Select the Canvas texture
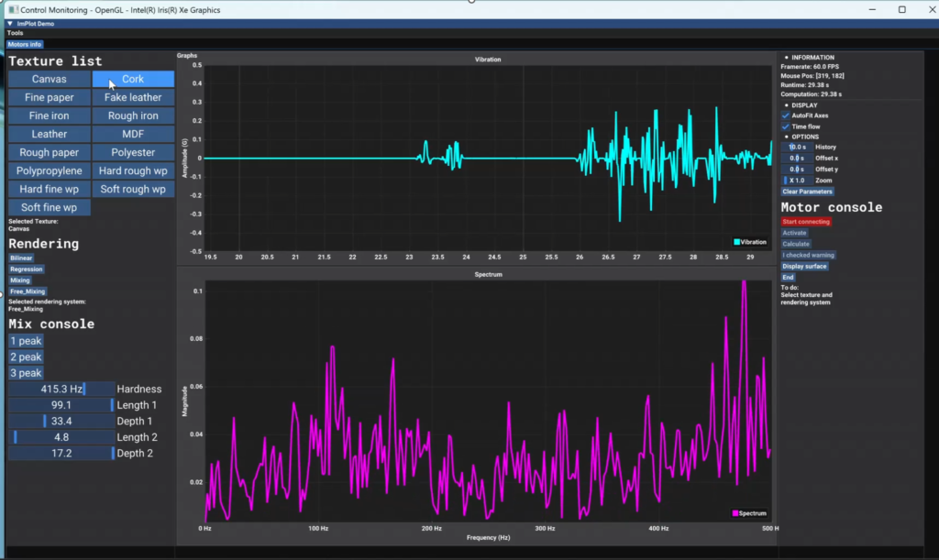The image size is (939, 560). click(x=50, y=79)
